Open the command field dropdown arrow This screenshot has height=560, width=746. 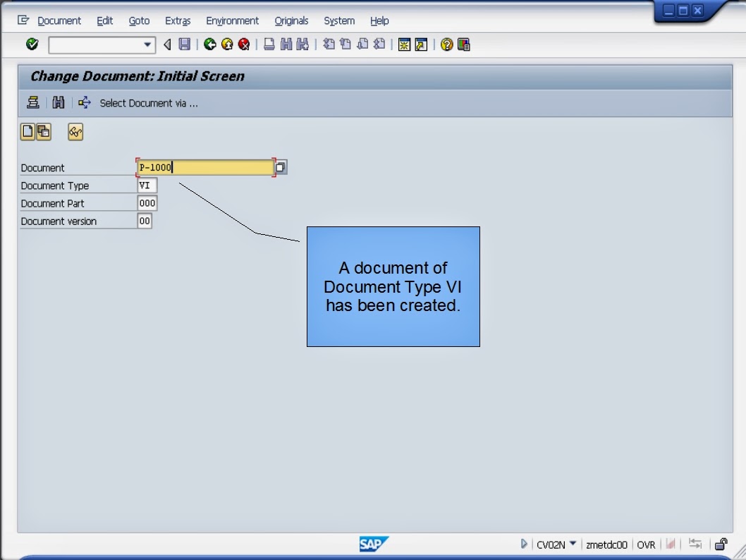(147, 44)
